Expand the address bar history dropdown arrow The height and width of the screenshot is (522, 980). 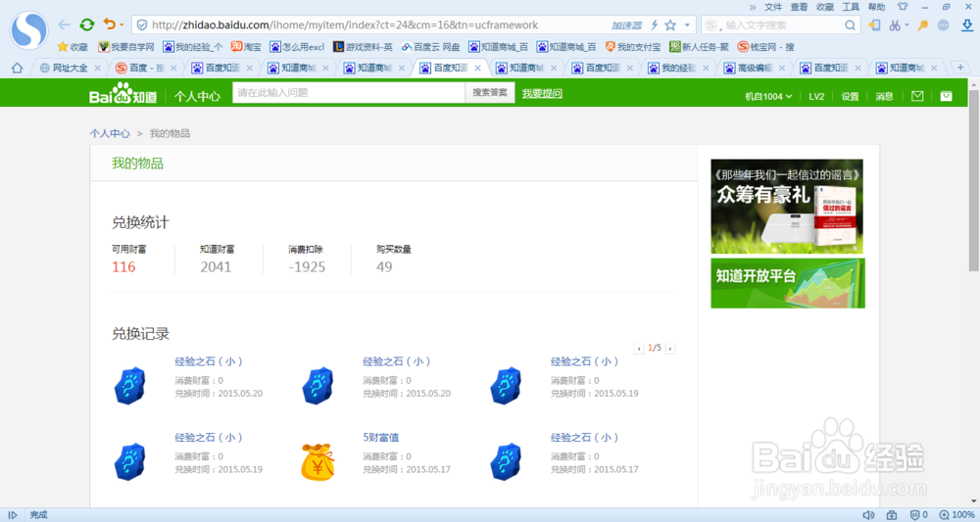click(687, 25)
